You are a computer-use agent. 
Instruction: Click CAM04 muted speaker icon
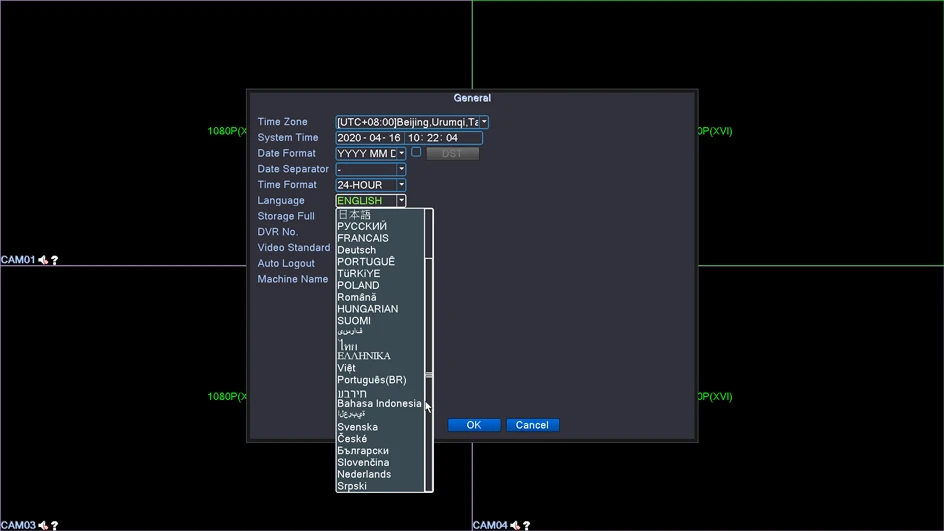coord(515,526)
